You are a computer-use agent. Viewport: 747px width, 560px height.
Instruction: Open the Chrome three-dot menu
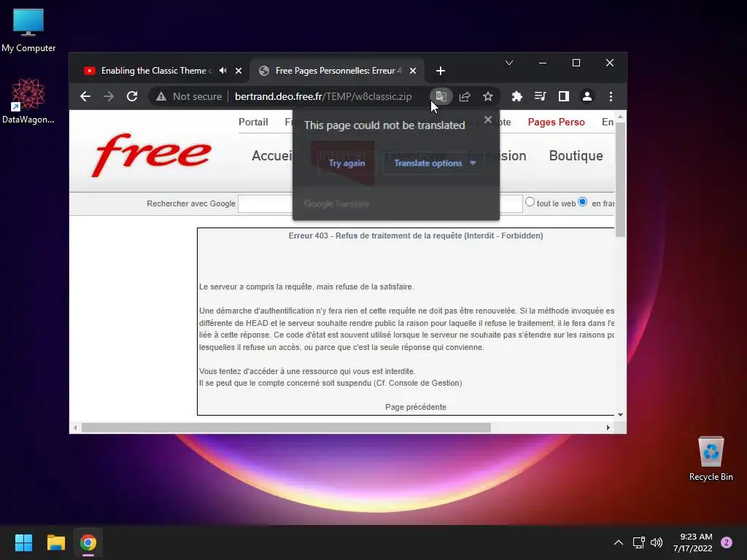pos(611,97)
